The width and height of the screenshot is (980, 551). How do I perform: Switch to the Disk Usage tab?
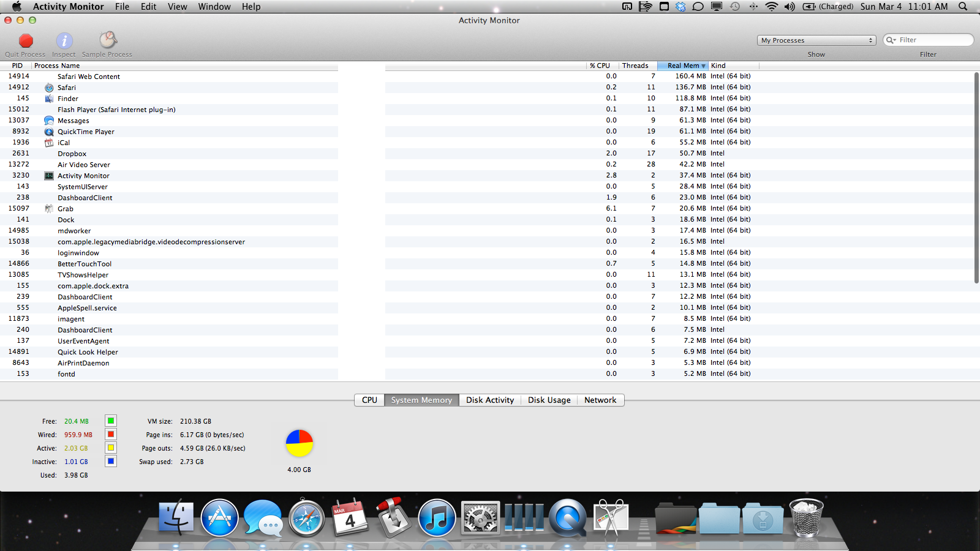pyautogui.click(x=549, y=400)
